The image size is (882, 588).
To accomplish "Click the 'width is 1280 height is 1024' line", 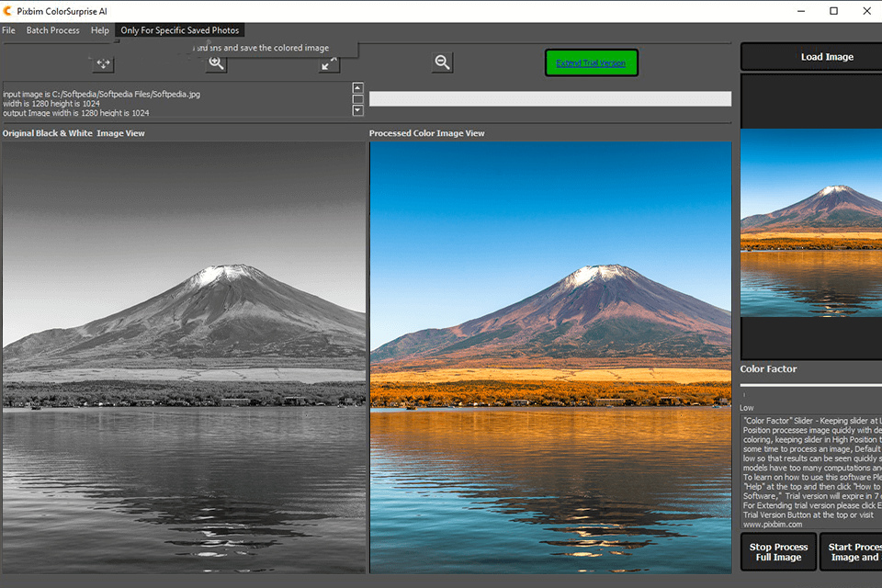I will [x=51, y=104].
